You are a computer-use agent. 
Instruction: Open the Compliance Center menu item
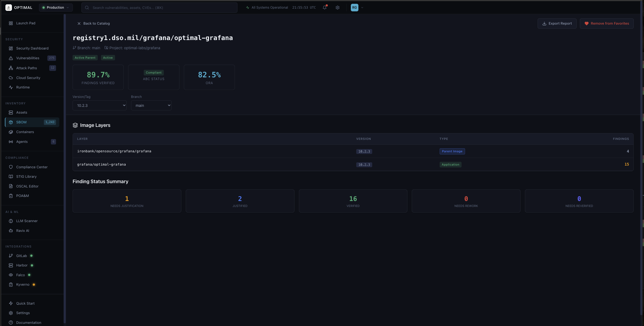[x=32, y=167]
